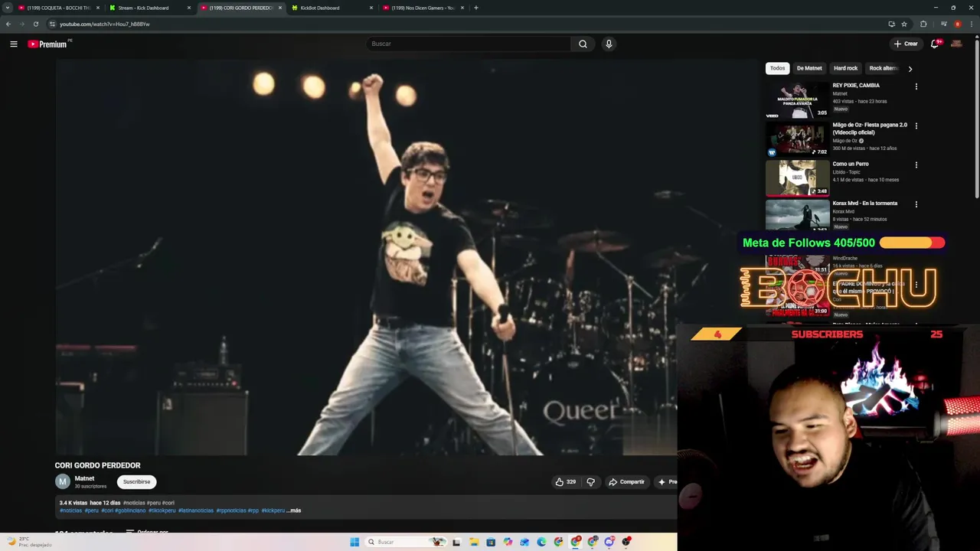Subscribe to Matnet with Suscribirse button
This screenshot has width=980, height=551.
point(137,481)
